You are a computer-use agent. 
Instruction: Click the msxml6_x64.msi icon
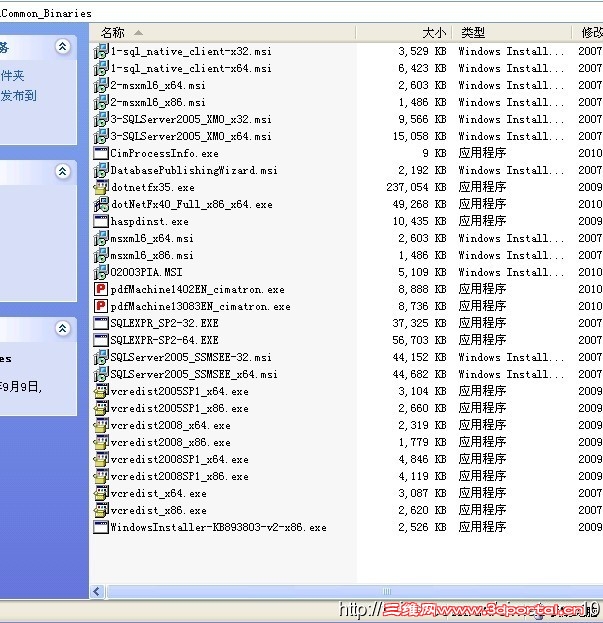pos(101,238)
